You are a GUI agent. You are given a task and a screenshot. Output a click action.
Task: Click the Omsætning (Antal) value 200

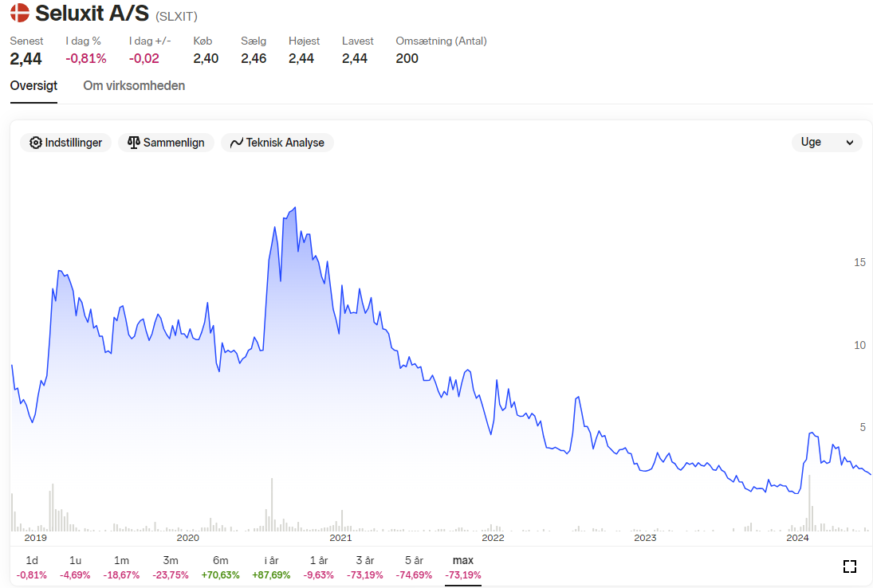click(407, 58)
